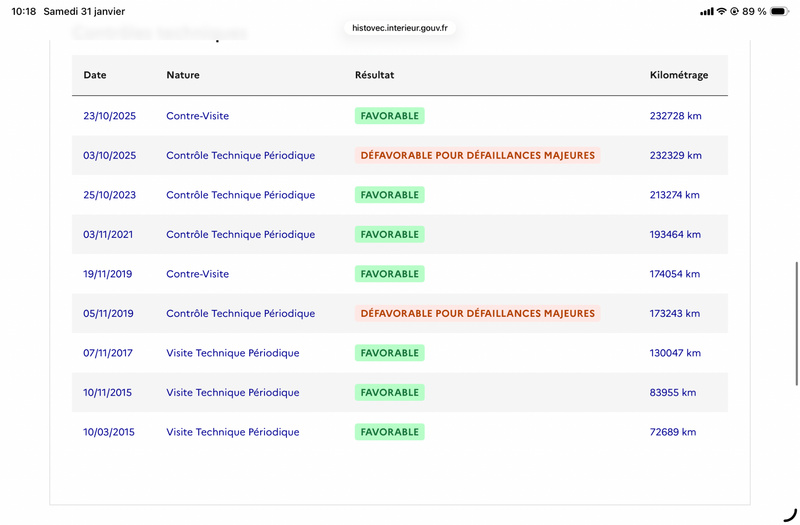
Task: Click the 23/10/2025 date entry
Action: pyautogui.click(x=110, y=116)
